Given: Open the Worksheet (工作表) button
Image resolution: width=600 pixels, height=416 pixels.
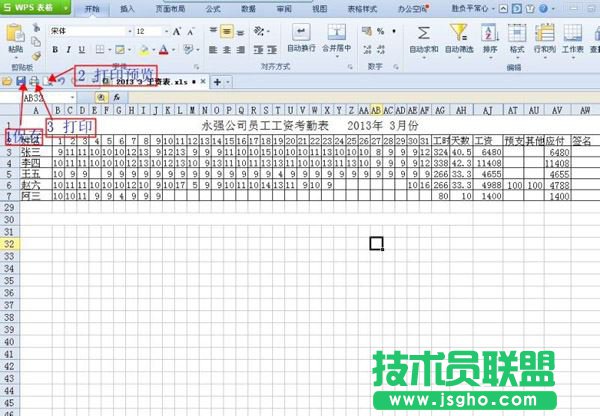Looking at the screenshot, I should 573,40.
